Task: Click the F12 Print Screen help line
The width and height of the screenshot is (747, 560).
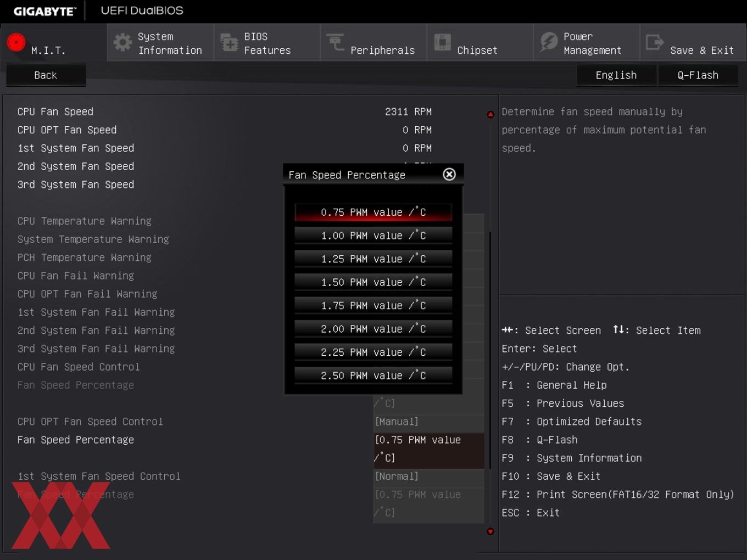Action: [x=617, y=495]
